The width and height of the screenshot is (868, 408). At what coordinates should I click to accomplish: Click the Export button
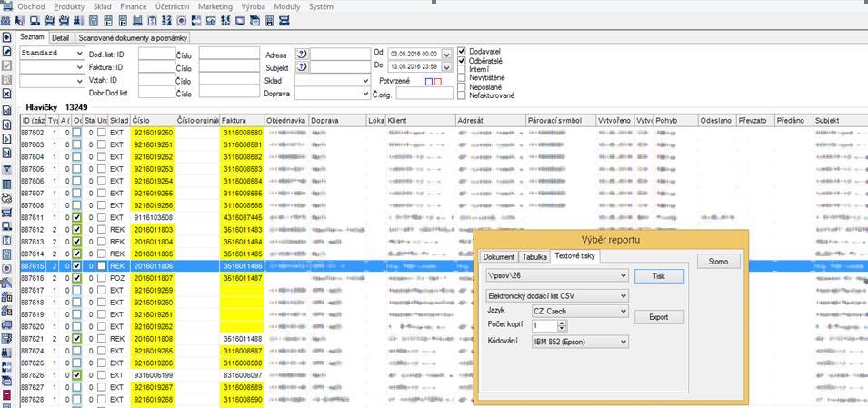click(659, 317)
